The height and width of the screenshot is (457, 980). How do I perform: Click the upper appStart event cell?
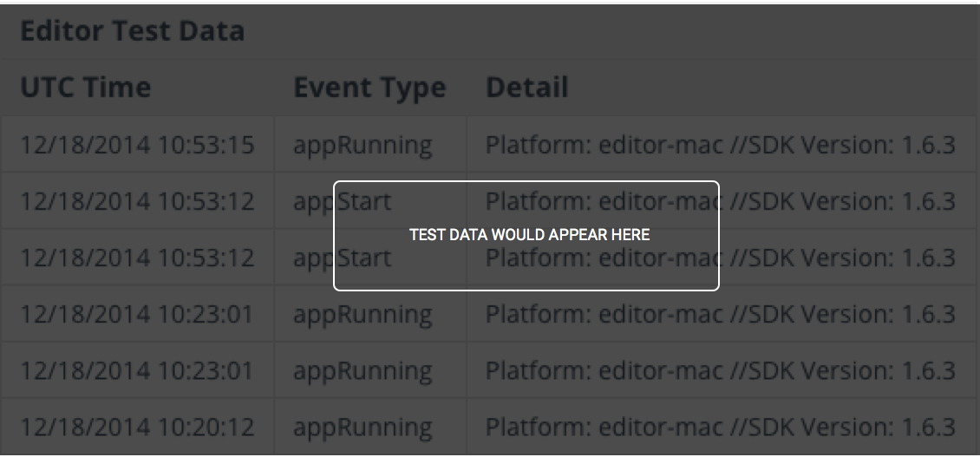click(x=312, y=201)
